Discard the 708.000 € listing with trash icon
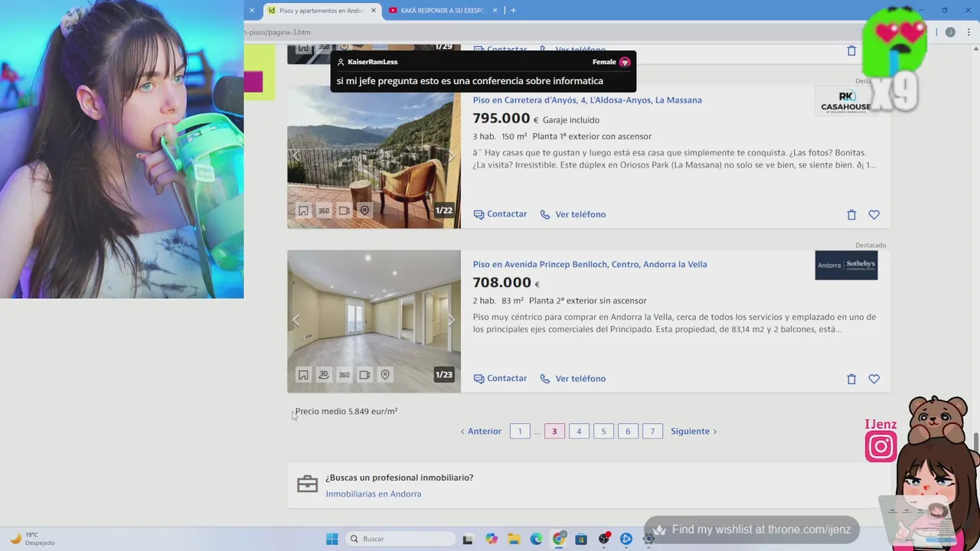This screenshot has height=551, width=980. coord(851,379)
